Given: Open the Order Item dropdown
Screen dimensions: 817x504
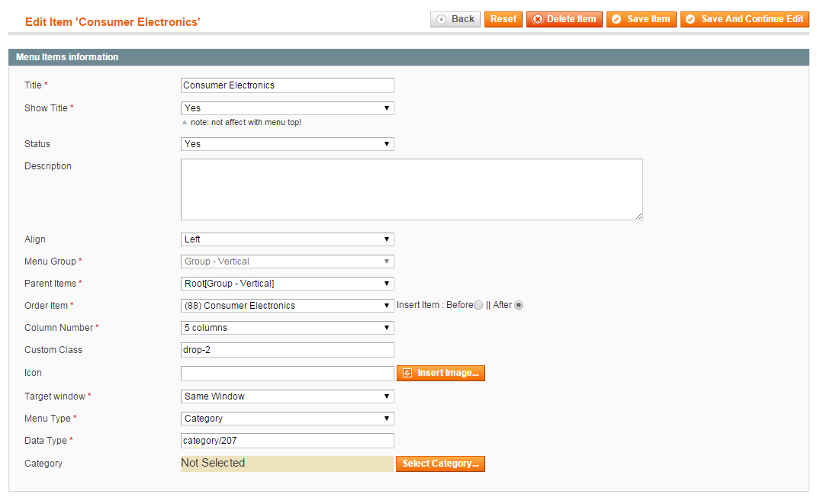Looking at the screenshot, I should [287, 306].
